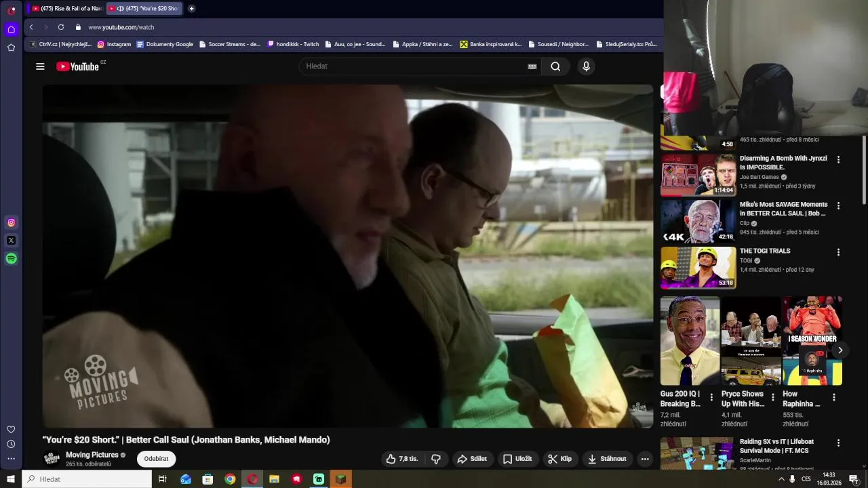Open options for Disarming A Bomb video
The image size is (868, 488).
[x=838, y=159]
